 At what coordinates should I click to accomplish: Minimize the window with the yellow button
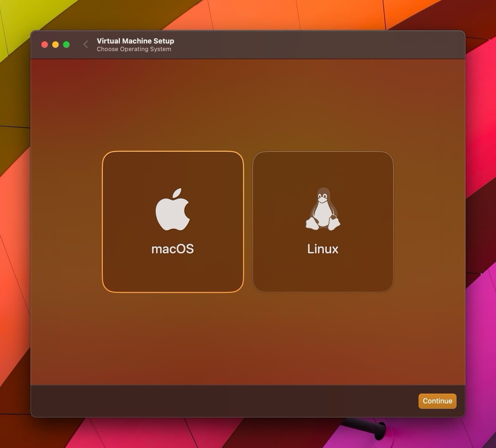(x=55, y=44)
